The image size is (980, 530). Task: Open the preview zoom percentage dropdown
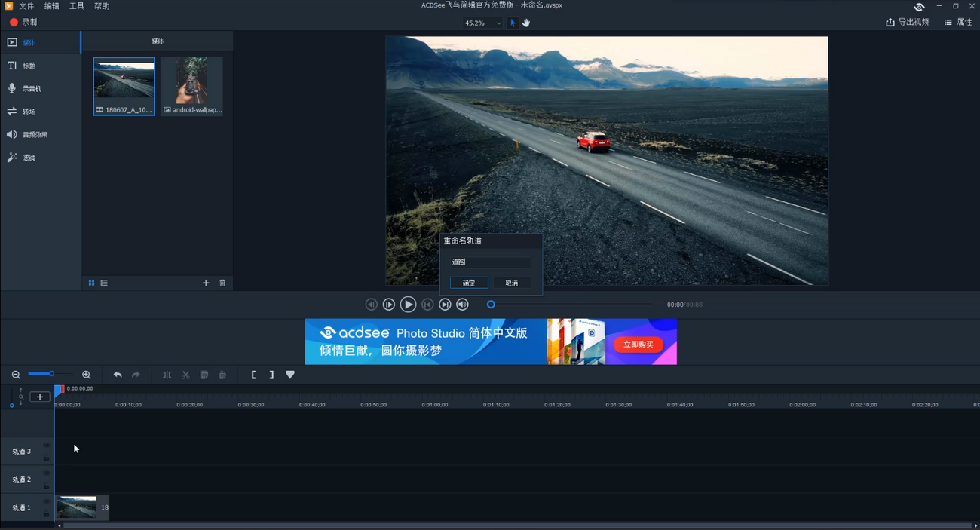coord(482,23)
